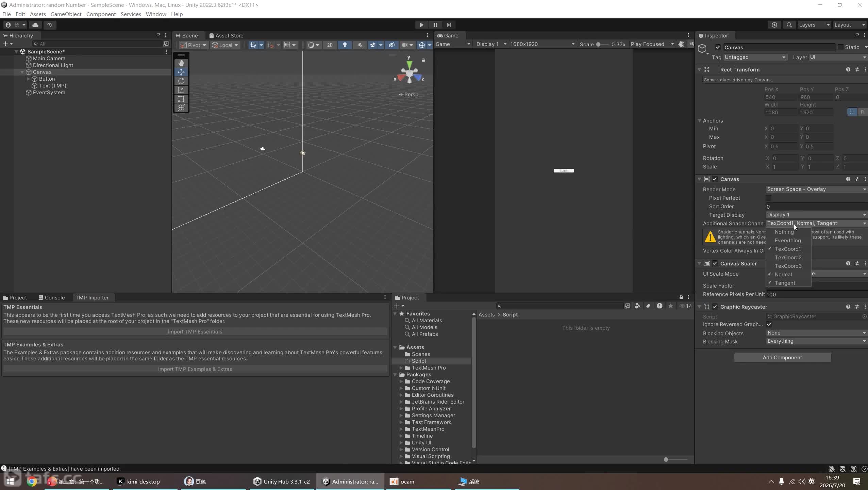
Task: Open the Tag dropdown
Action: (755, 57)
